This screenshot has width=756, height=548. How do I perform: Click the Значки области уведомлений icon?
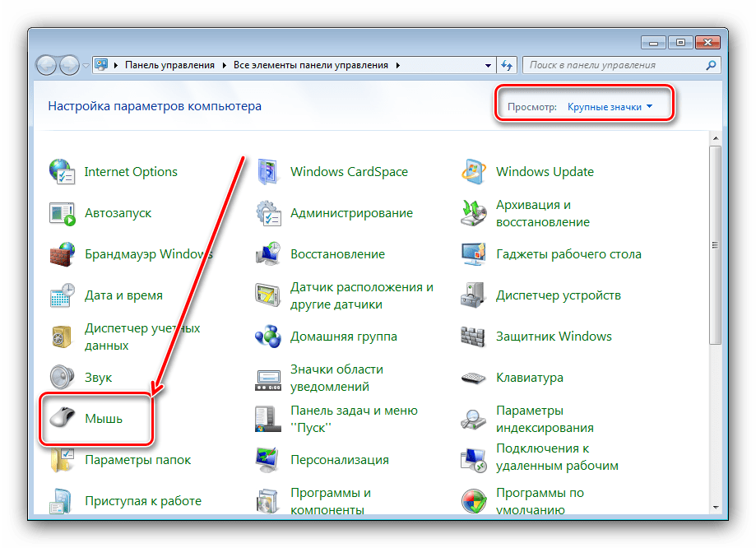[268, 380]
